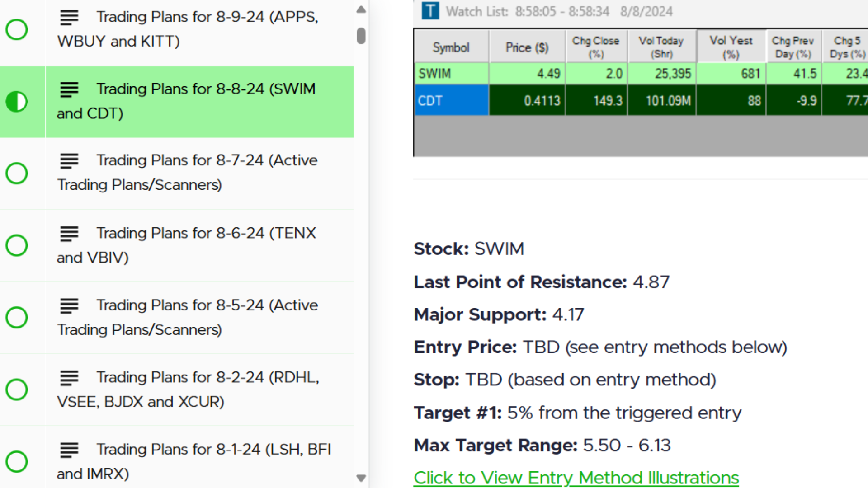Click the Vol Yest (%) column header
Viewport: 868px width, 488px height.
(731, 47)
